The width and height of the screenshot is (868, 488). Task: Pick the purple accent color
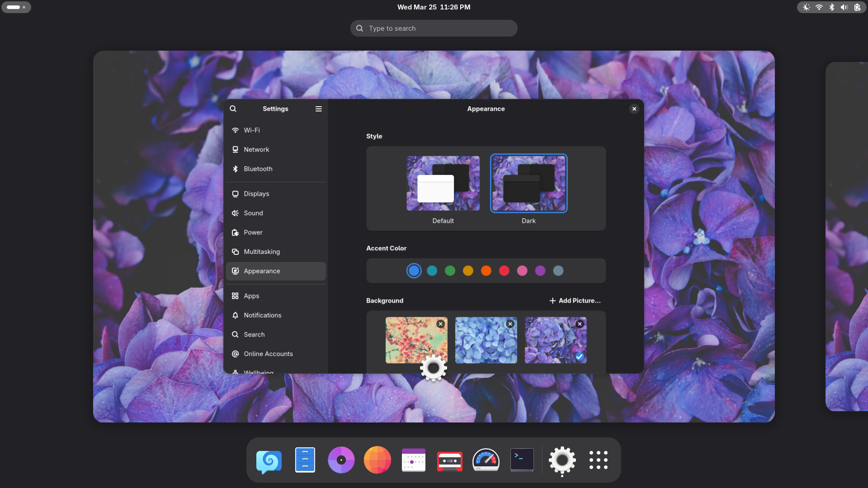[x=540, y=271]
